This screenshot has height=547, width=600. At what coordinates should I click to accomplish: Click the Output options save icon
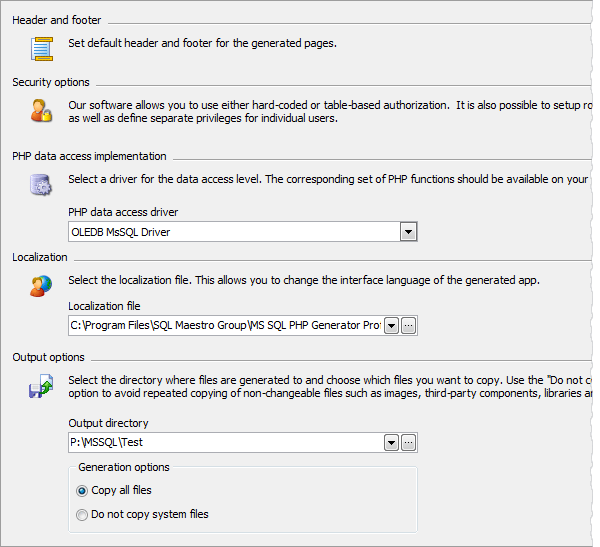[41, 388]
